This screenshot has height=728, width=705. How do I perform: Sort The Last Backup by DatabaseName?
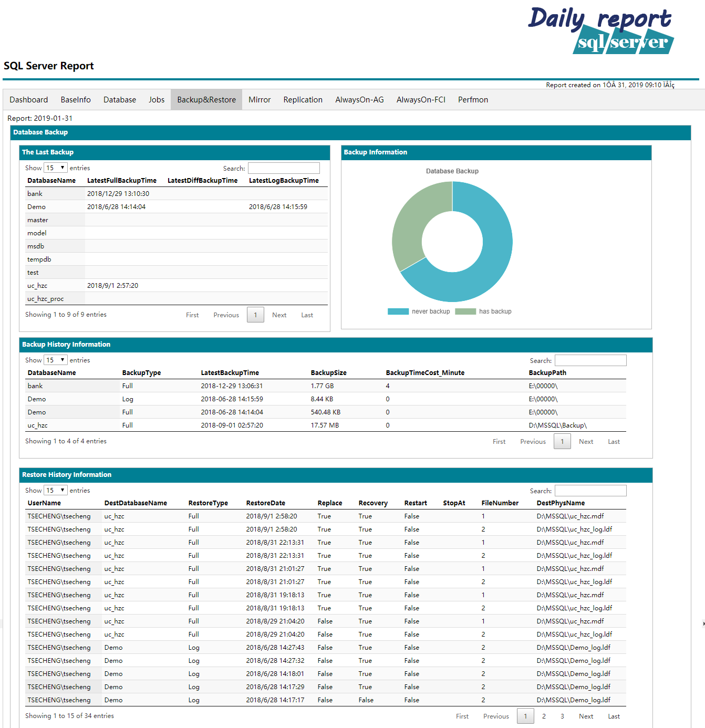[51, 181]
